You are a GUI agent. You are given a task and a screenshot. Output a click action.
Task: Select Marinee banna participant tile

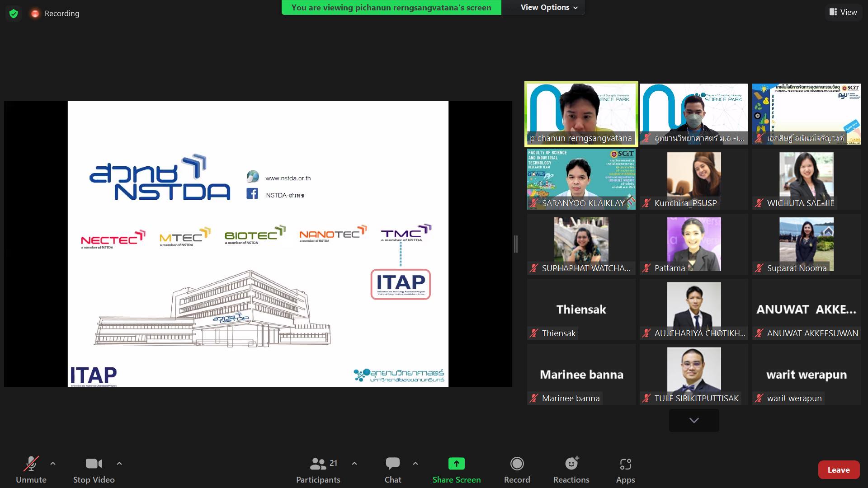581,374
